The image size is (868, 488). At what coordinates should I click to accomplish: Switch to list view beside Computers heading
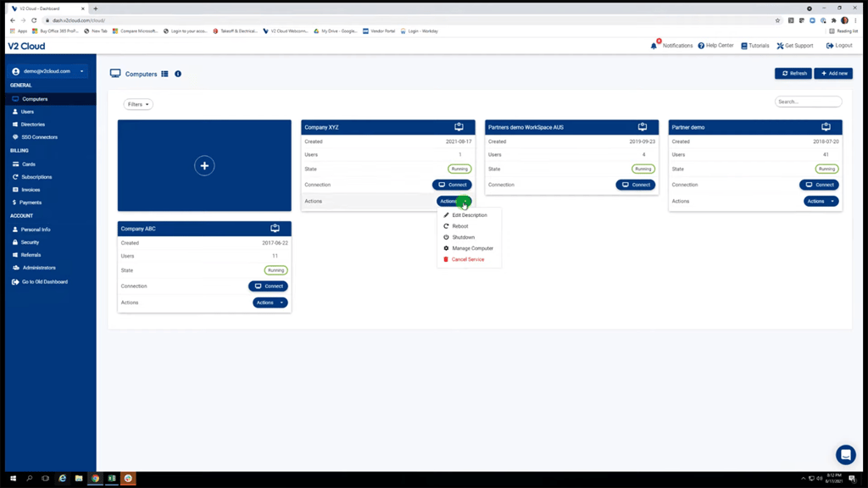coord(164,74)
